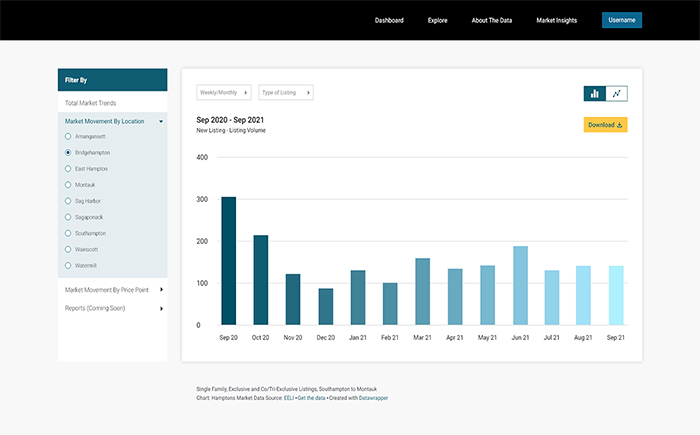Expand Market Movement By Price Point arrow
700x435 pixels.
pyautogui.click(x=161, y=290)
